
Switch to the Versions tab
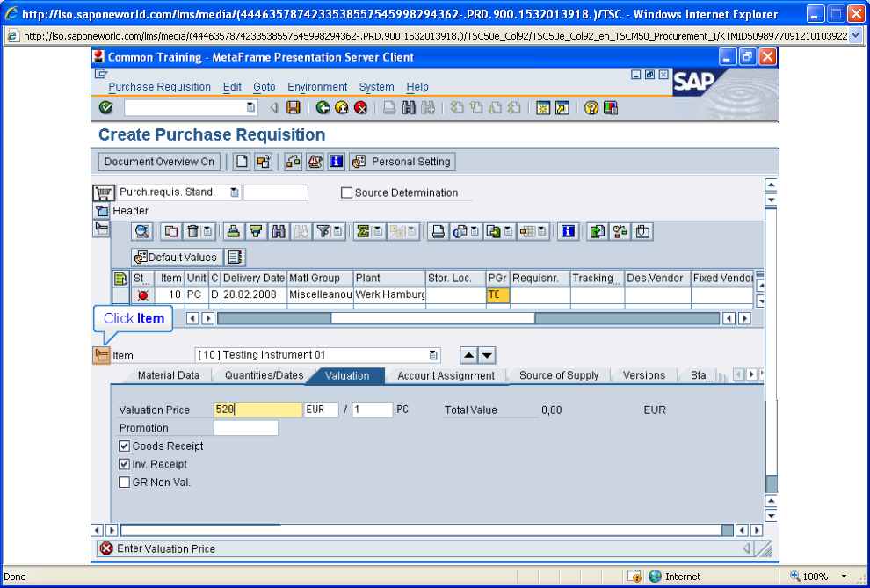click(x=643, y=375)
